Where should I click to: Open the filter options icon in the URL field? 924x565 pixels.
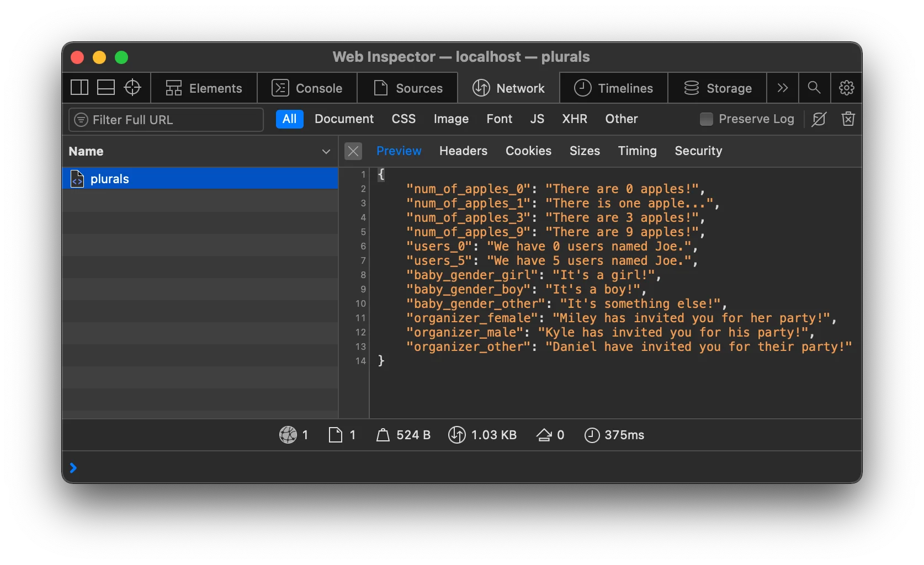[x=81, y=120]
